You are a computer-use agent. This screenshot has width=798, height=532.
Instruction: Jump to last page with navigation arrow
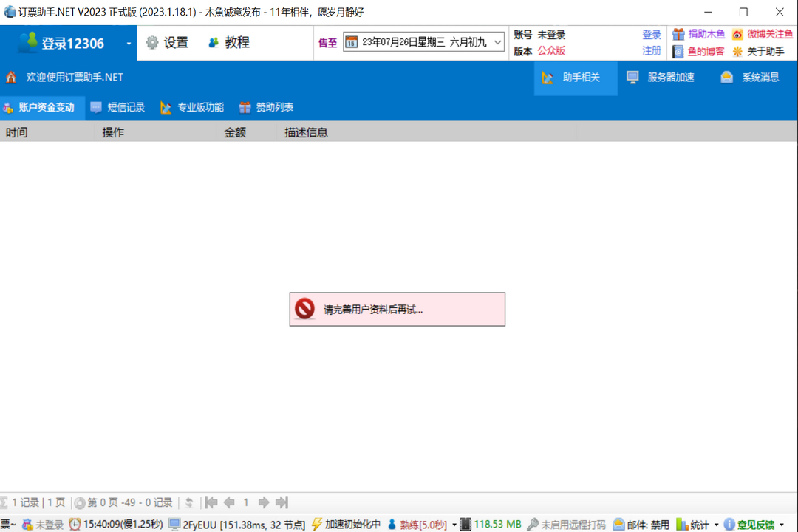click(282, 502)
